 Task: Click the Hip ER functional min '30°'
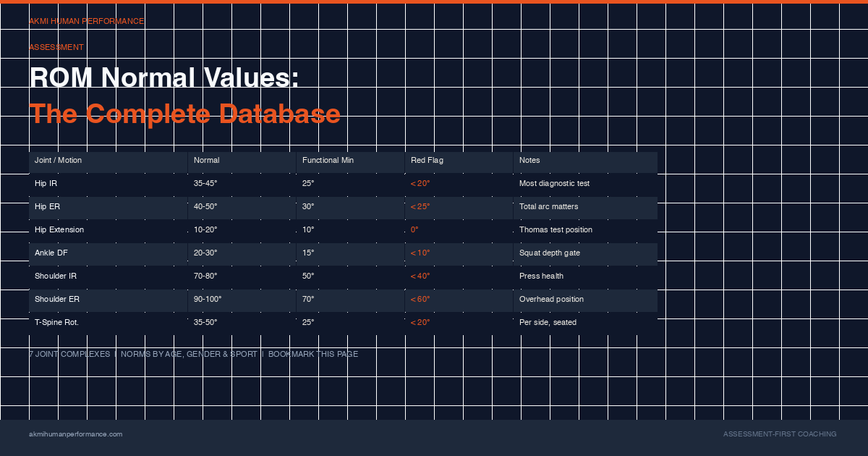point(308,207)
